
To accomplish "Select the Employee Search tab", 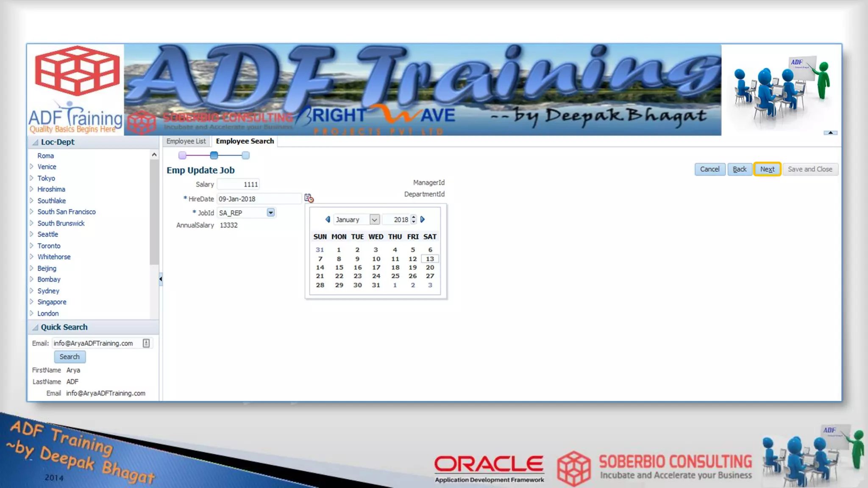I will (245, 141).
